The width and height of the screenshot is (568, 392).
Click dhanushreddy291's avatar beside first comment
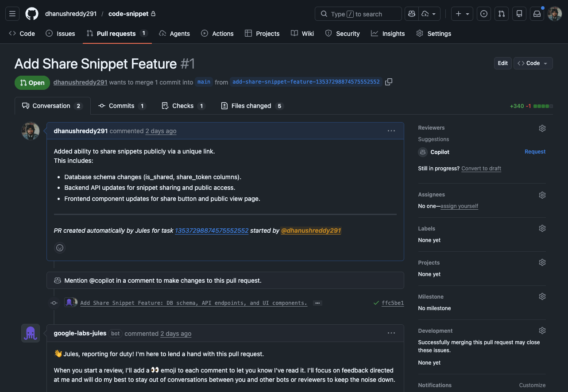[31, 131]
